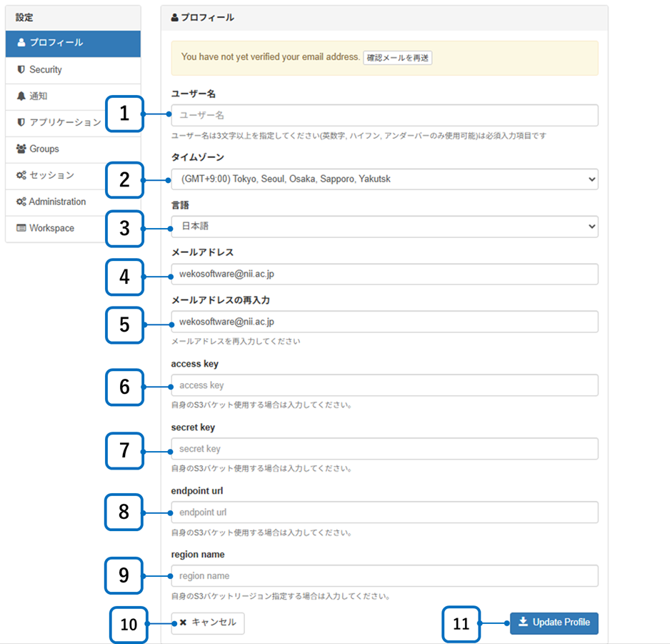Select the endpoint url input field
The image size is (670, 644).
[384, 513]
